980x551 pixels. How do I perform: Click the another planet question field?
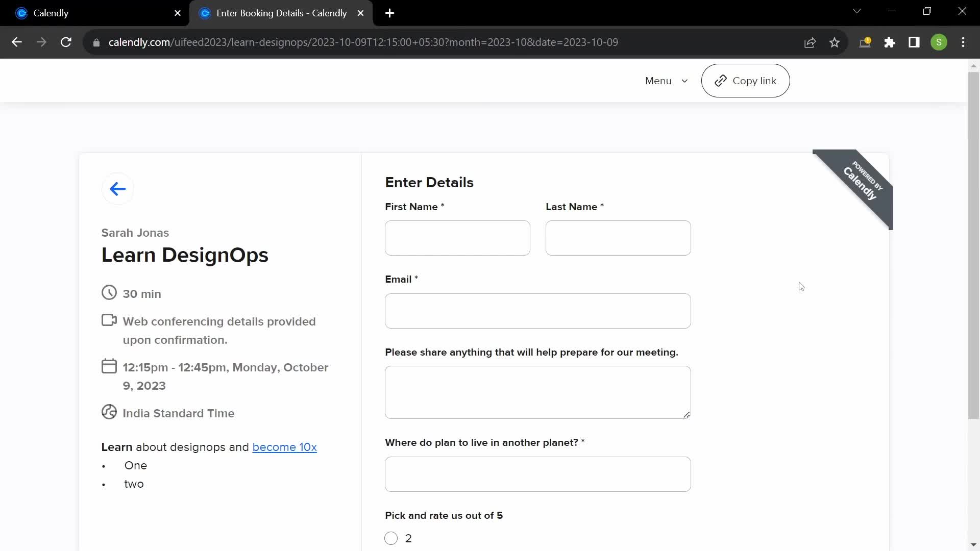pyautogui.click(x=538, y=474)
